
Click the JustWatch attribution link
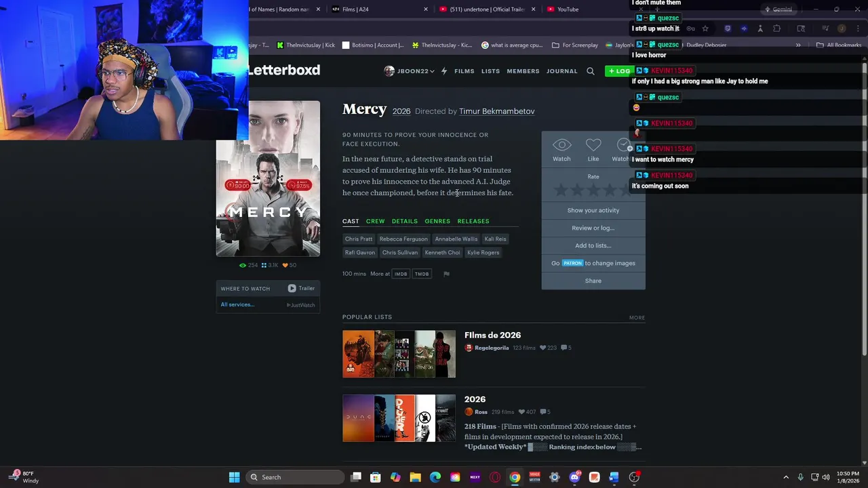coord(301,305)
